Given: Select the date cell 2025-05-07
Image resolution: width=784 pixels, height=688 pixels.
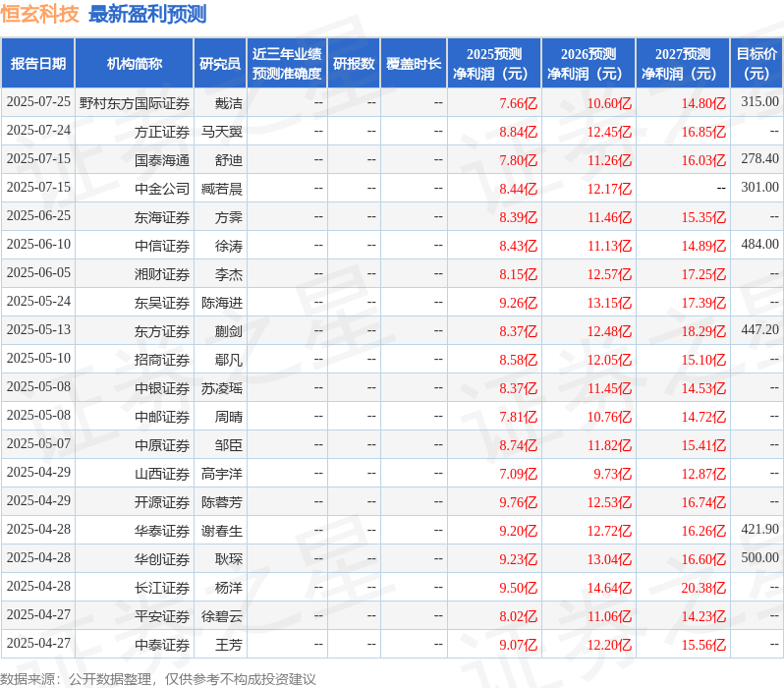Looking at the screenshot, I should click(x=38, y=444).
